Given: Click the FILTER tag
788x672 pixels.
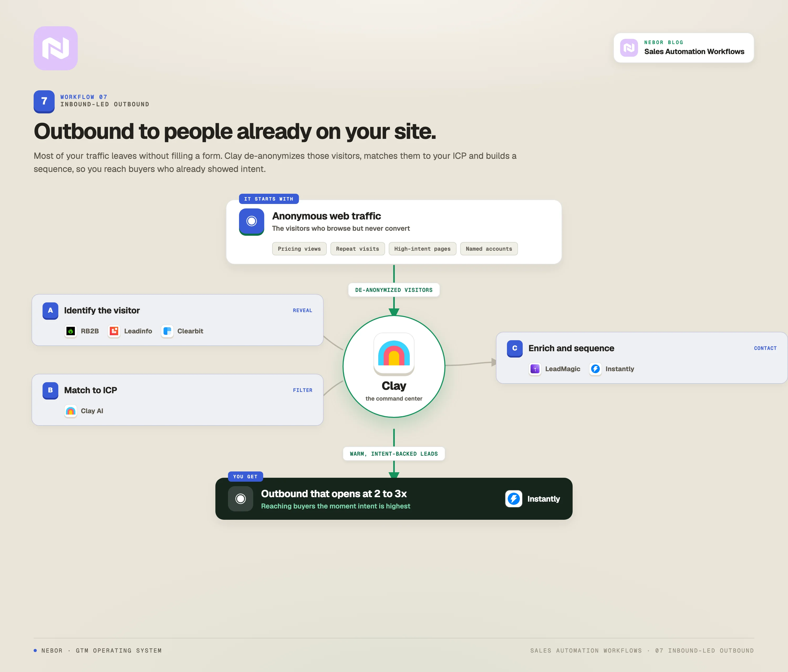Looking at the screenshot, I should click(x=302, y=390).
